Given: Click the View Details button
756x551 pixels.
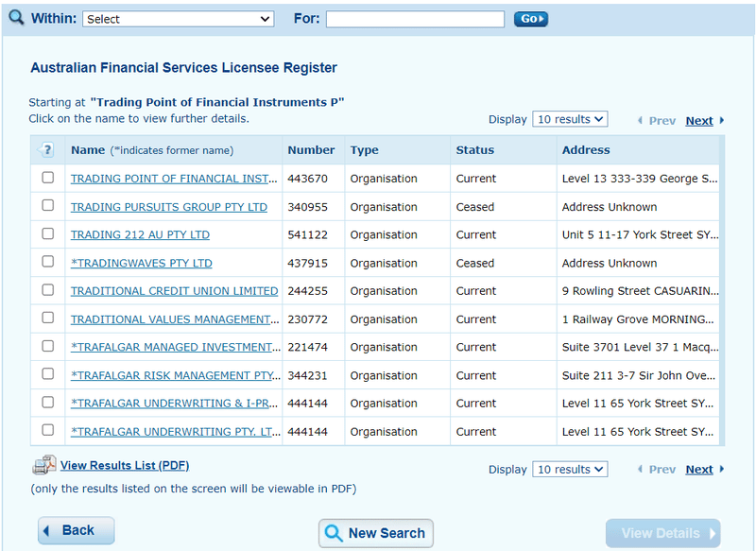Looking at the screenshot, I should 663,533.
